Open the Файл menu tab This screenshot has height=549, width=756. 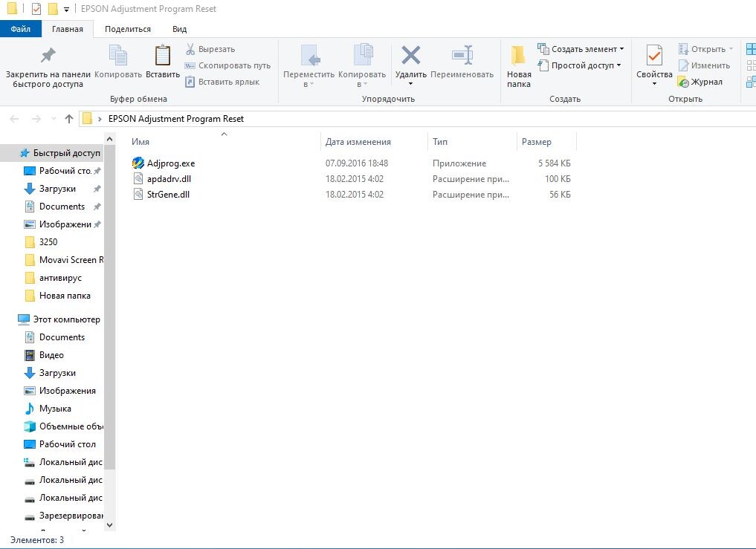(x=21, y=29)
